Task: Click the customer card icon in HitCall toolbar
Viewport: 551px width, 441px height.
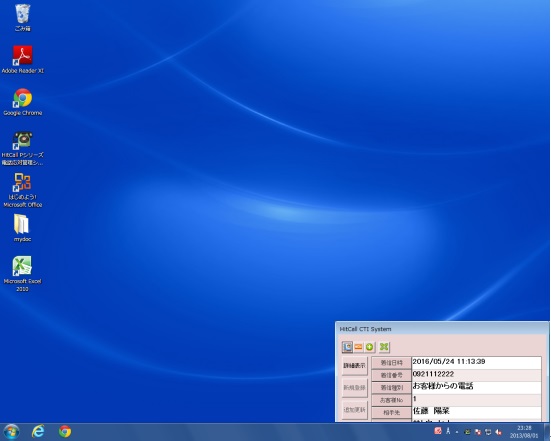Action: click(347, 347)
